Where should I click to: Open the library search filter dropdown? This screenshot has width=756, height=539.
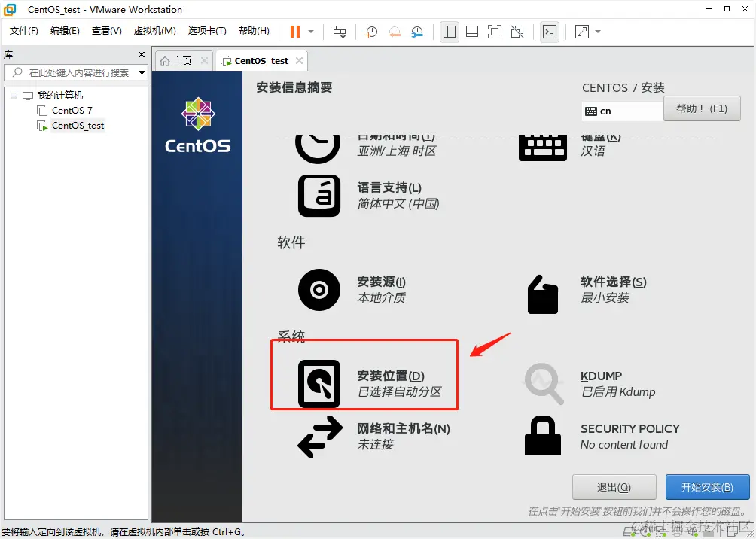pyautogui.click(x=142, y=73)
